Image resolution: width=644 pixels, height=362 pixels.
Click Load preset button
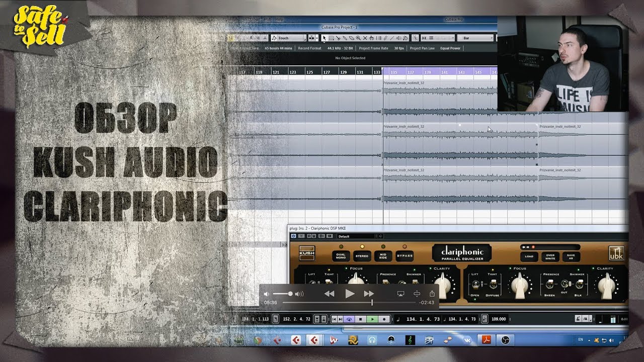[529, 256]
